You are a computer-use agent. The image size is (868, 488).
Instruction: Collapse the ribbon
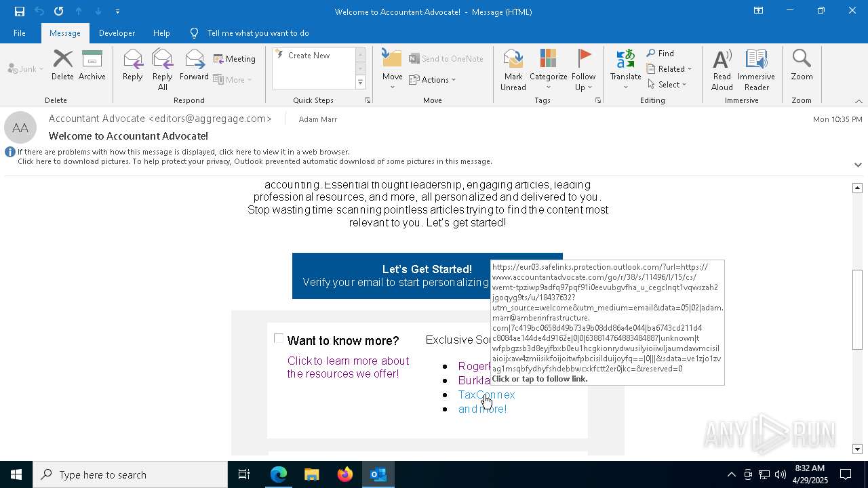tap(859, 101)
